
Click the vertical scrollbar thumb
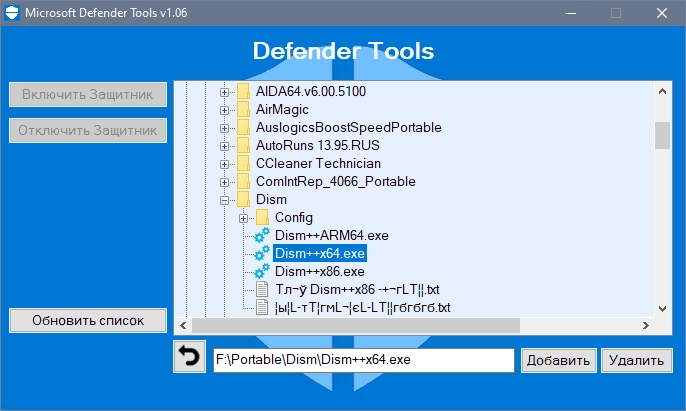click(x=662, y=135)
